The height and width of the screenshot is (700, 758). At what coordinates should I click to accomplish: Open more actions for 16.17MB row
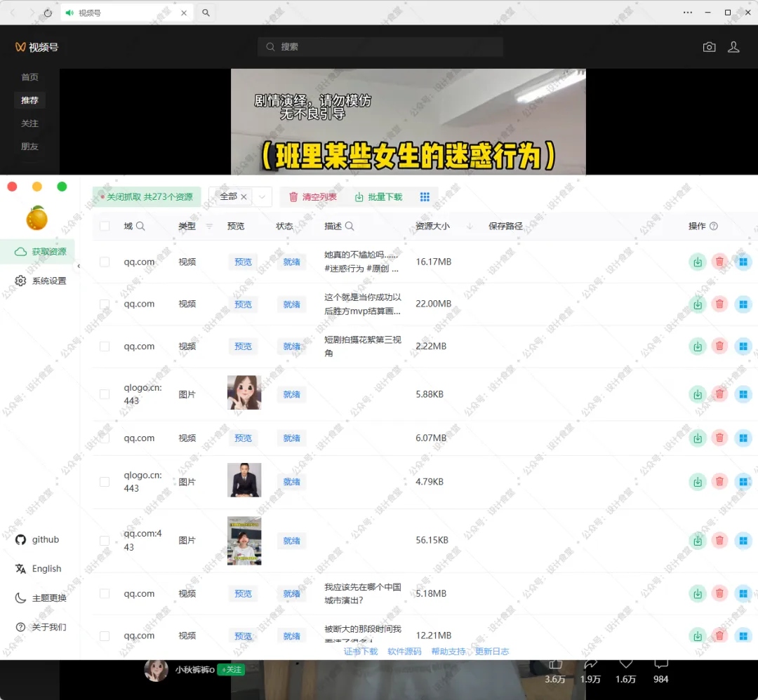point(743,262)
